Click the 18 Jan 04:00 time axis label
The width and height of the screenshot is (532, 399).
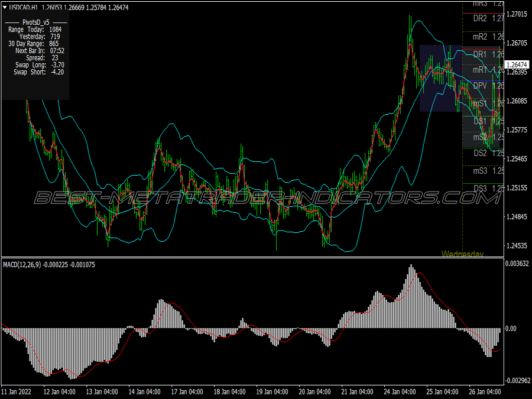click(x=230, y=392)
